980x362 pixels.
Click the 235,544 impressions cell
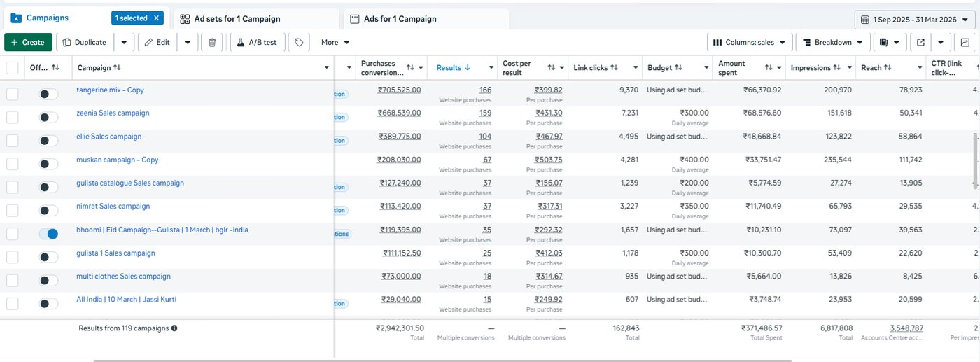(836, 160)
